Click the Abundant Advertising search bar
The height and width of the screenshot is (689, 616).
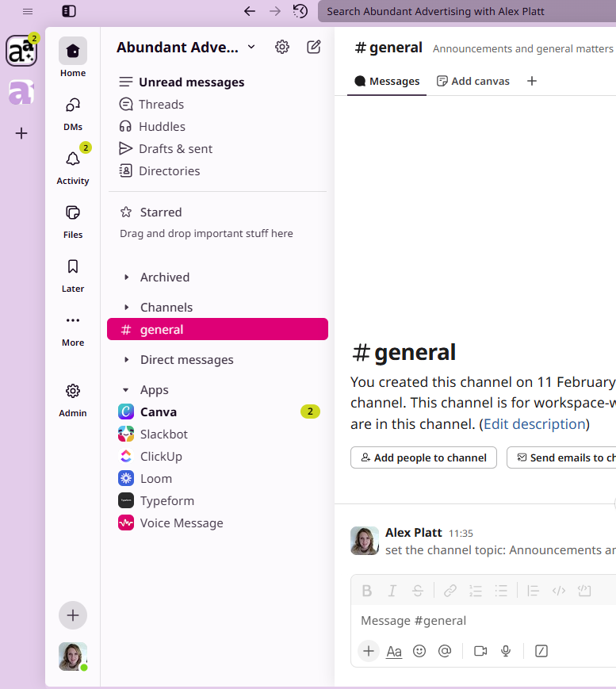coord(467,11)
